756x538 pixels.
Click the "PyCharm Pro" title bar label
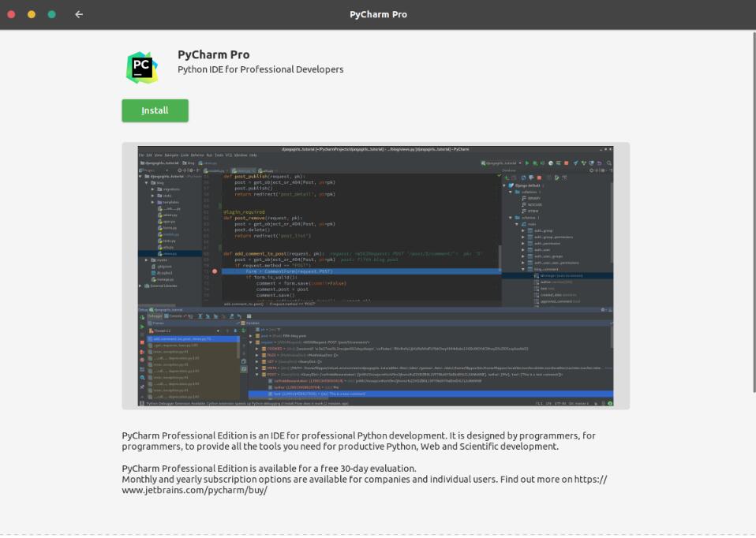(378, 14)
